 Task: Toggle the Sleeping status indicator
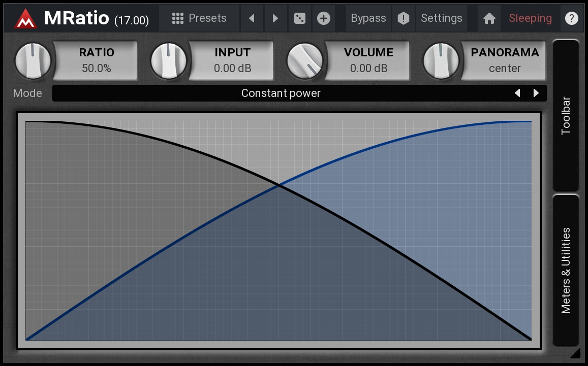530,19
